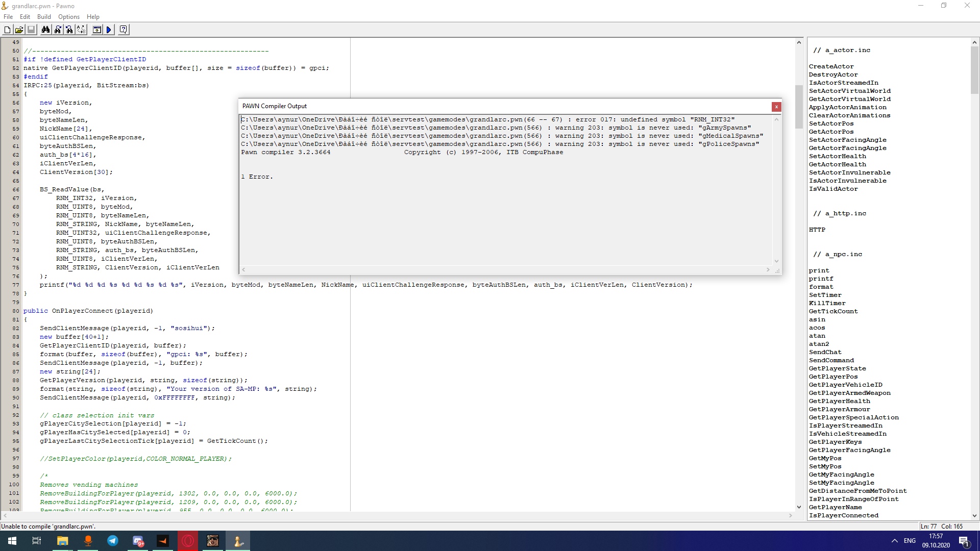
Task: Open Task View from the taskbar
Action: (37, 541)
